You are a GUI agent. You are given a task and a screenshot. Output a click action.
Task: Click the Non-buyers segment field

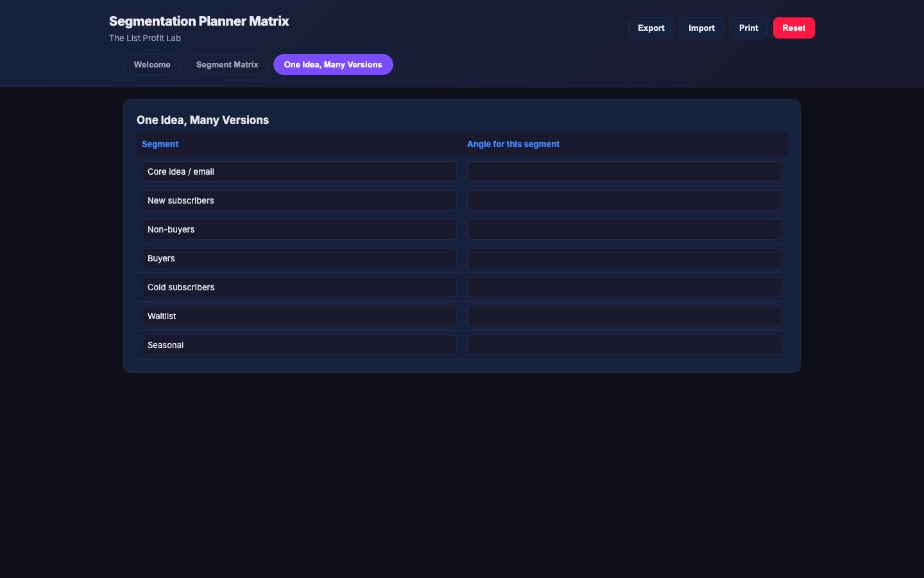point(299,229)
